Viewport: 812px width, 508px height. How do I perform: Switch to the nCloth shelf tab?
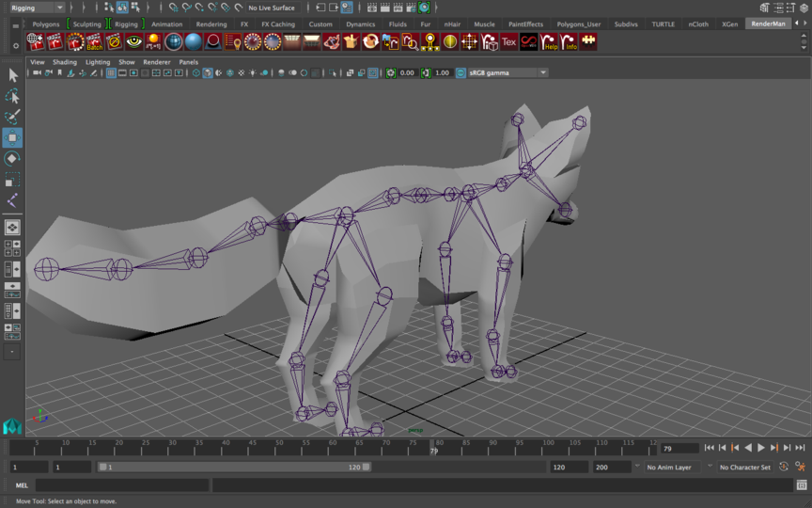pyautogui.click(x=698, y=24)
